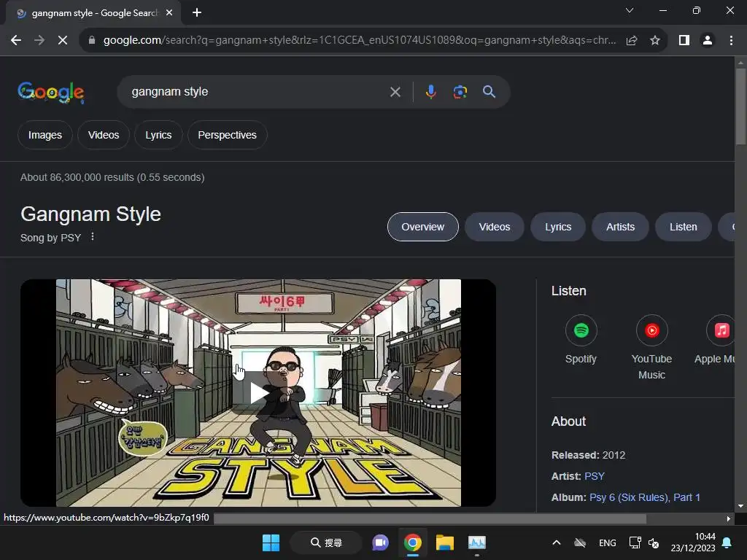Click the Gangnam Style heading
Image resolution: width=747 pixels, height=560 pixels.
90,214
